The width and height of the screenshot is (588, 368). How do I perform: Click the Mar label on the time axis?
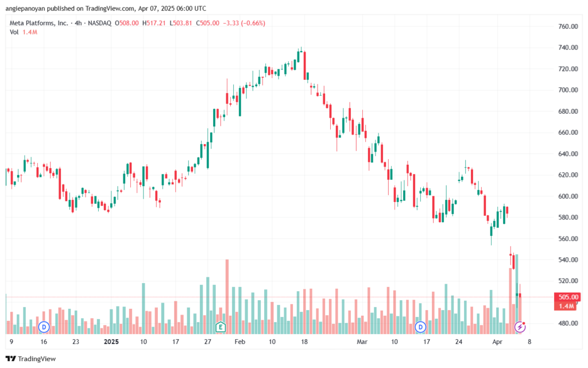(362, 342)
